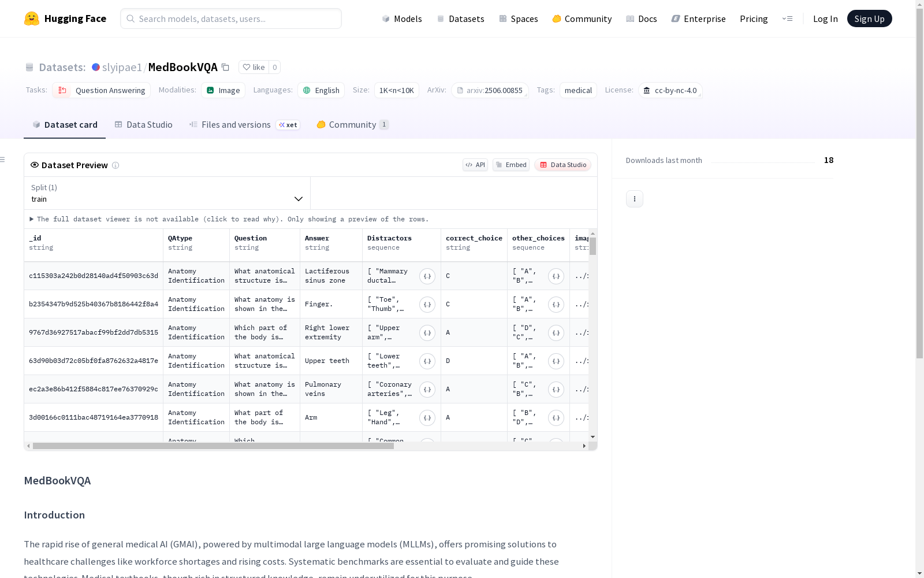Open the cc-by-nc-4.0 license tag
924x578 pixels.
(x=670, y=90)
